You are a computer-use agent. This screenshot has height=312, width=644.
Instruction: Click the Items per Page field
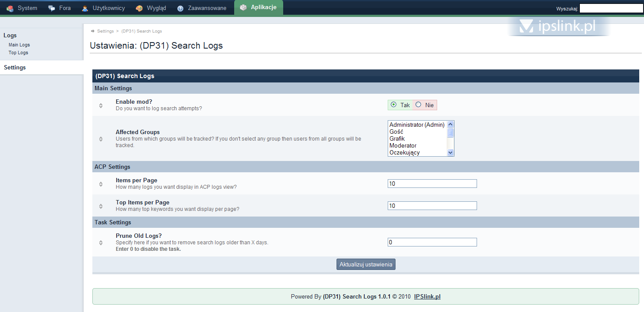pos(432,184)
